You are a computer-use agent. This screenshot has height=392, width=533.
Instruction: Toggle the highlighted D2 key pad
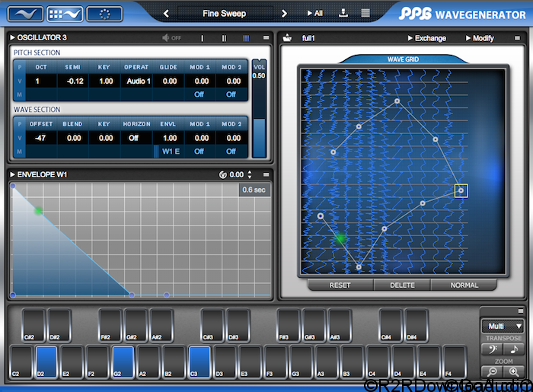tap(46, 362)
